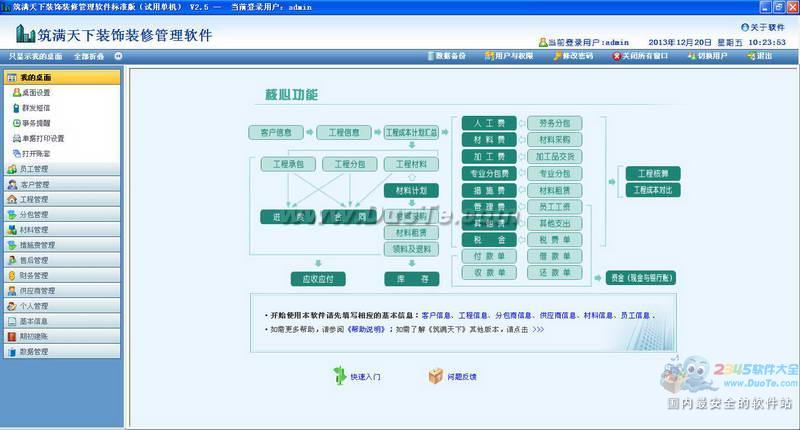Click the 材料采购 flowchart box
This screenshot has width=800, height=430.
(x=555, y=140)
